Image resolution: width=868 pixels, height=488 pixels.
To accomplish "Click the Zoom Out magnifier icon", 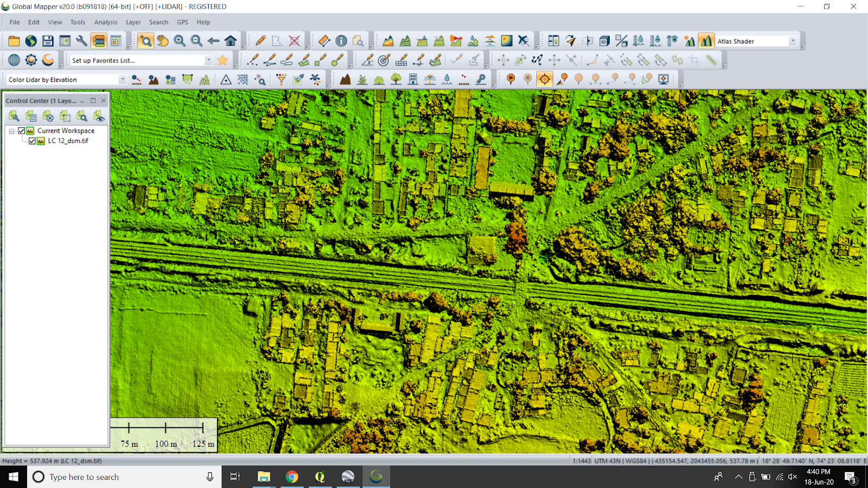I will click(196, 41).
